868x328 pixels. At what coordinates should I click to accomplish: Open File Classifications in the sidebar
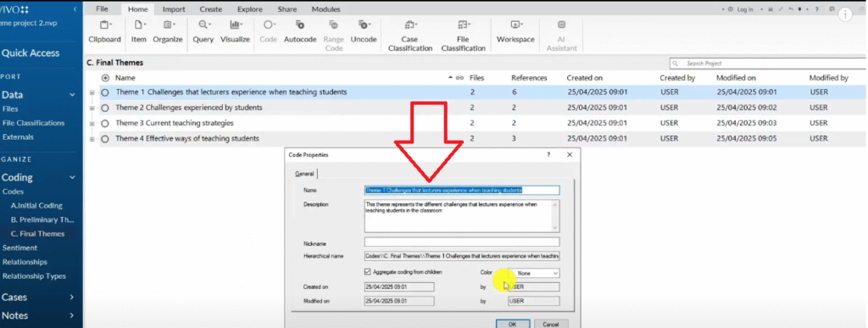coord(34,123)
